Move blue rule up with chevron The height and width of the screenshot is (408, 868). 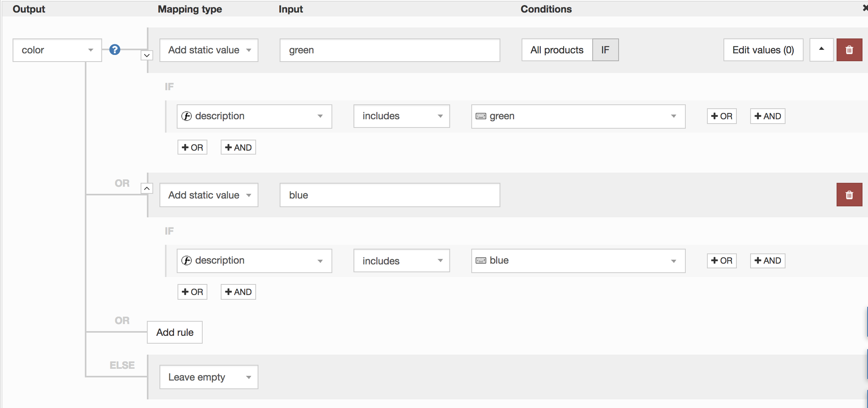tap(146, 188)
